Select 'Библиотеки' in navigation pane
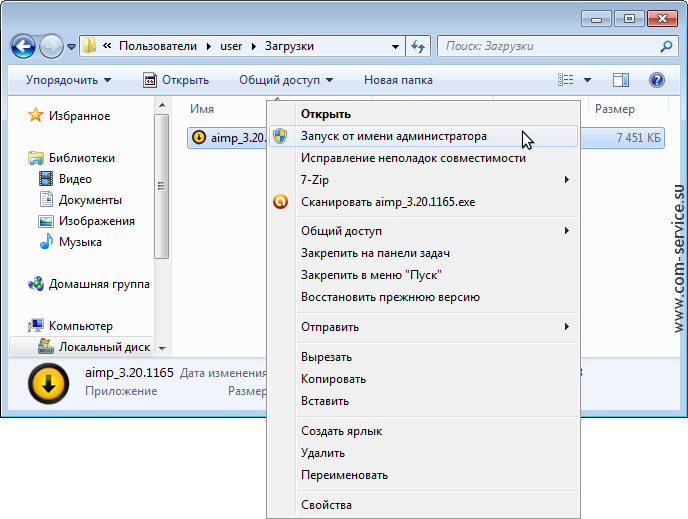Screen dimensions: 688x519 pyautogui.click(x=71, y=158)
